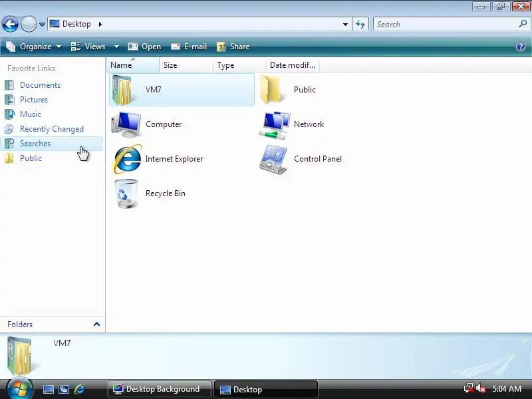Click the Documents icon in Favorite Links

[x=9, y=85]
